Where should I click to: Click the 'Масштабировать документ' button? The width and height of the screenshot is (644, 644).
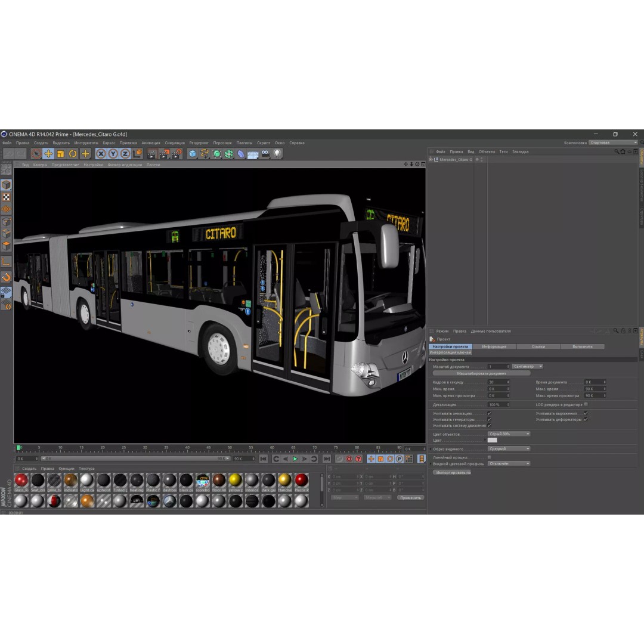481,373
